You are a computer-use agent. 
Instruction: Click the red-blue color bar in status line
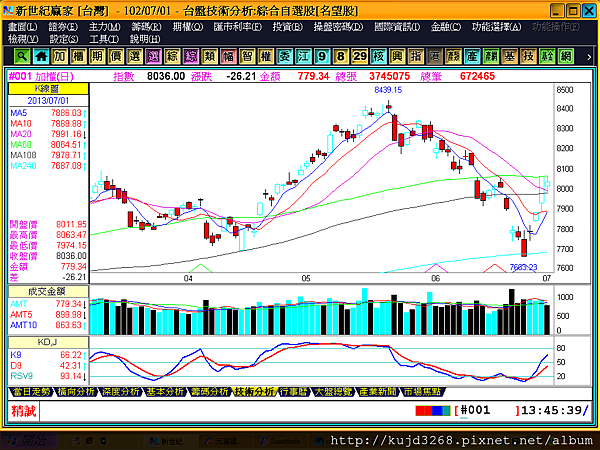(433, 411)
